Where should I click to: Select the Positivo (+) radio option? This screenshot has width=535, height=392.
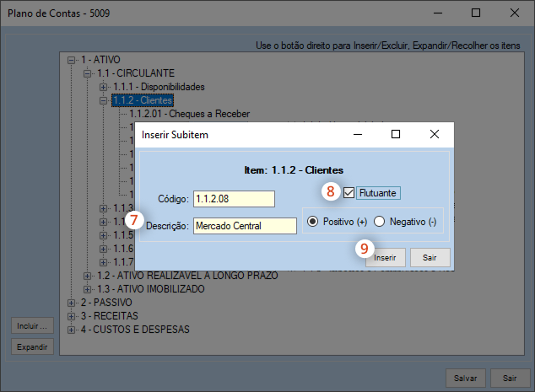(313, 221)
